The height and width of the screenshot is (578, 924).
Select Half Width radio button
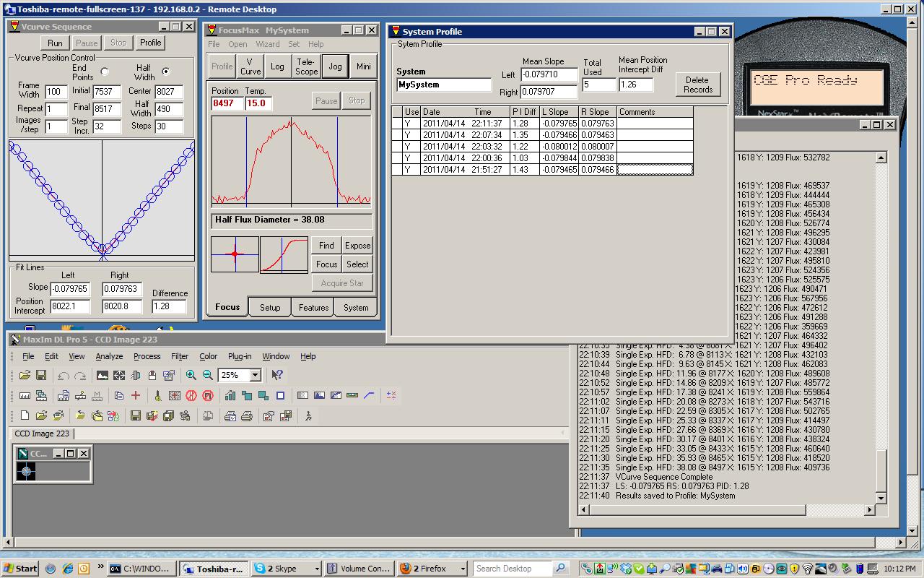point(166,72)
